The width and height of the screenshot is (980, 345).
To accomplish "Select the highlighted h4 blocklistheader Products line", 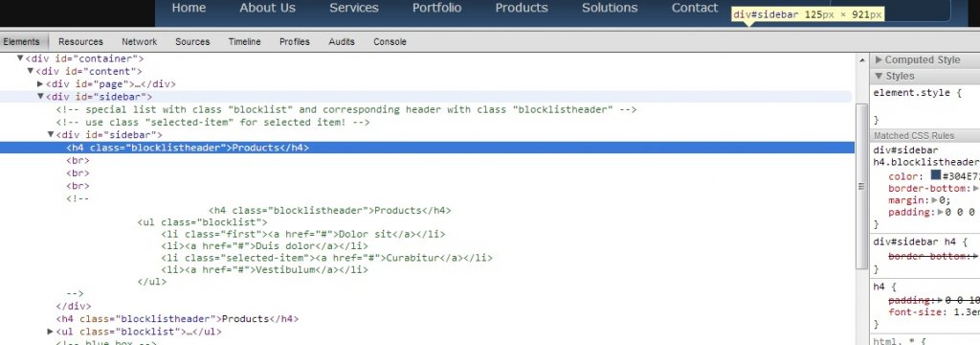I will 427,148.
